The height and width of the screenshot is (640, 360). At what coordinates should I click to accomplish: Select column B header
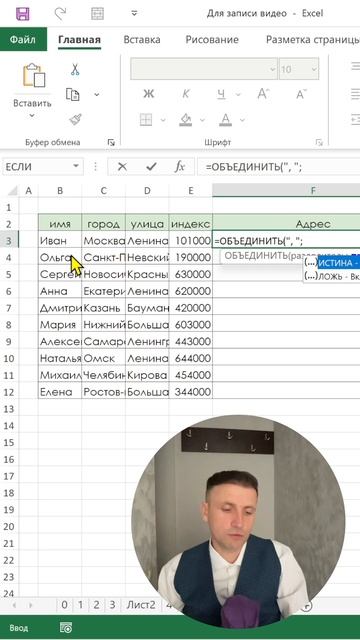[x=60, y=191]
